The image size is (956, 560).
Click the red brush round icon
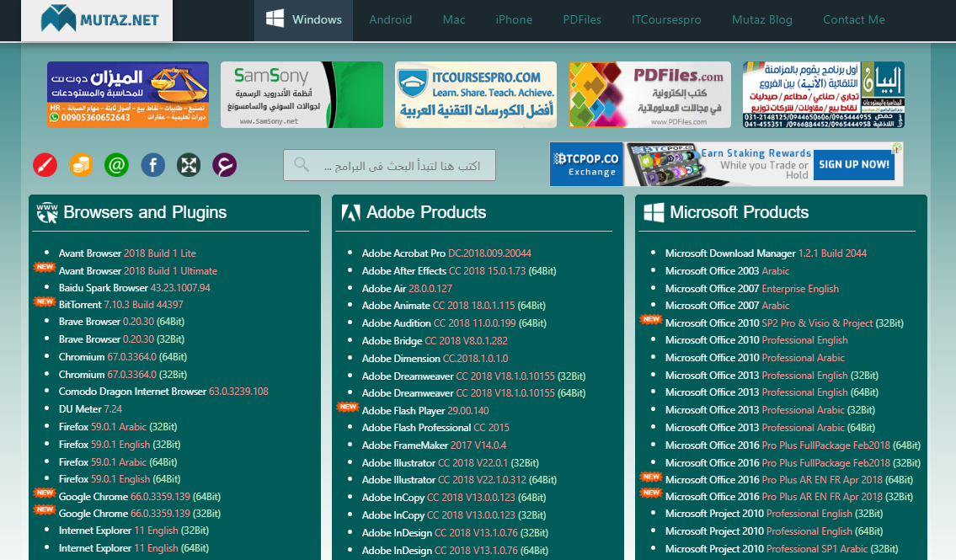pyautogui.click(x=45, y=165)
